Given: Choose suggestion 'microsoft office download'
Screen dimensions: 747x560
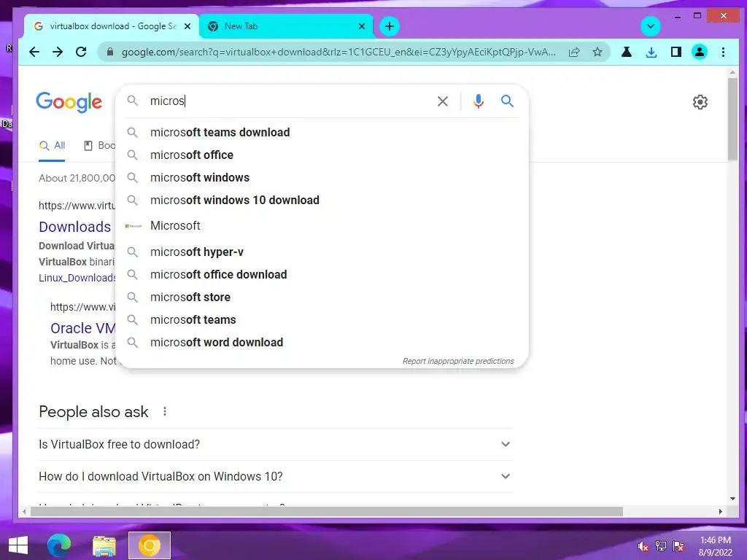Looking at the screenshot, I should pos(322,274).
